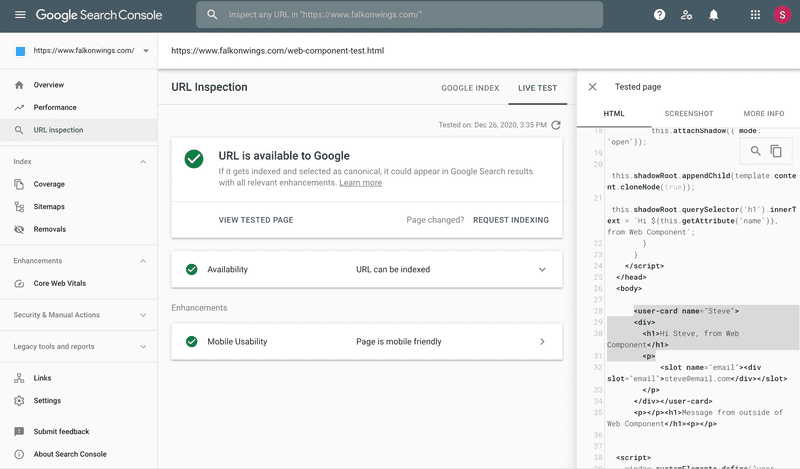This screenshot has width=800, height=469.
Task: Open the More Info tab
Action: pyautogui.click(x=764, y=114)
